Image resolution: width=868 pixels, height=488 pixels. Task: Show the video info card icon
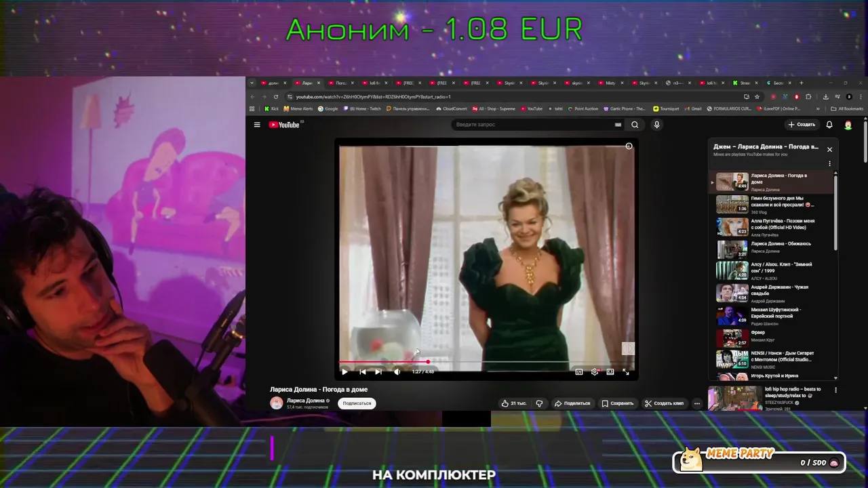coord(629,146)
